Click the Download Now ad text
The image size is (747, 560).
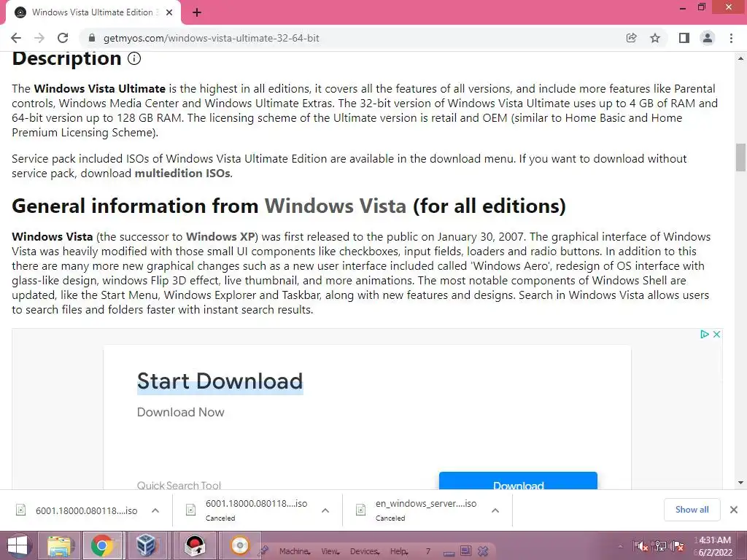click(181, 413)
